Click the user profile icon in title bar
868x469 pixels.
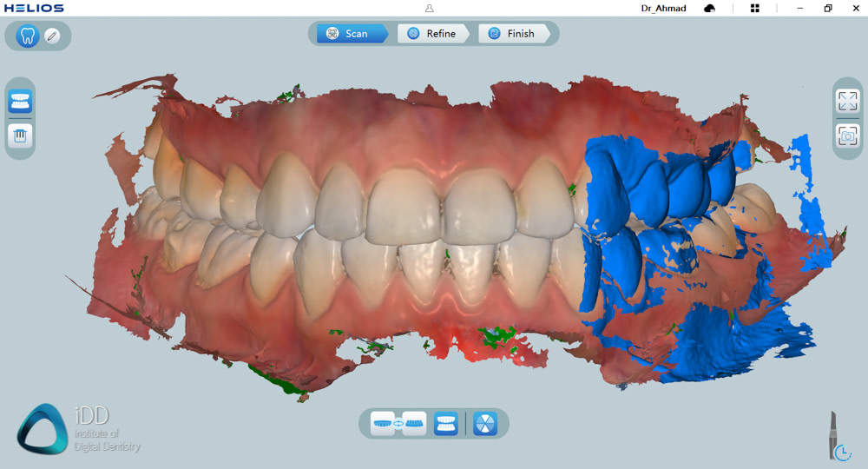(x=429, y=9)
